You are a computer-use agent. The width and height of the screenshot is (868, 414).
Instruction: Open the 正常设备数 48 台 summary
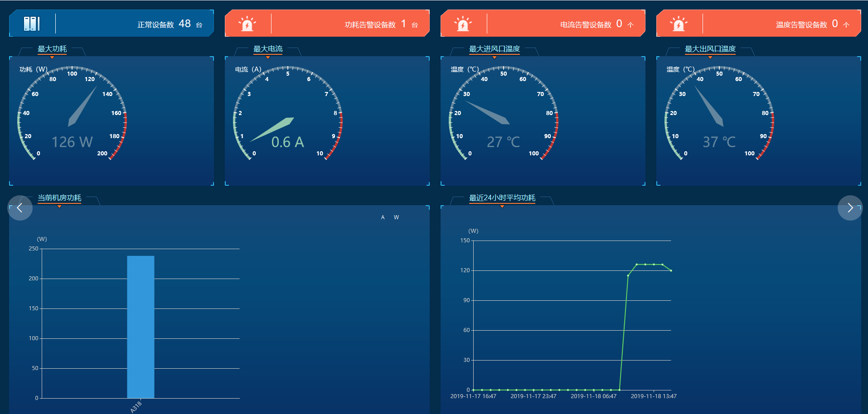pyautogui.click(x=112, y=23)
